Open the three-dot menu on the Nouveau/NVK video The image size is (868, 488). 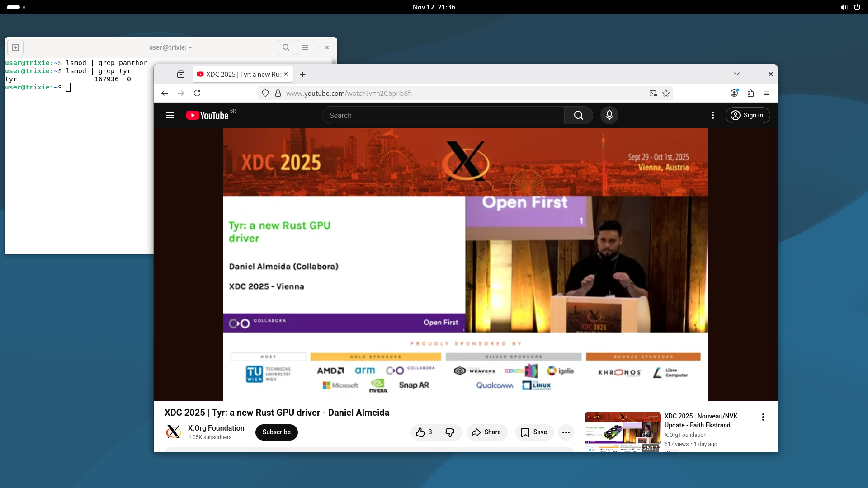click(763, 417)
